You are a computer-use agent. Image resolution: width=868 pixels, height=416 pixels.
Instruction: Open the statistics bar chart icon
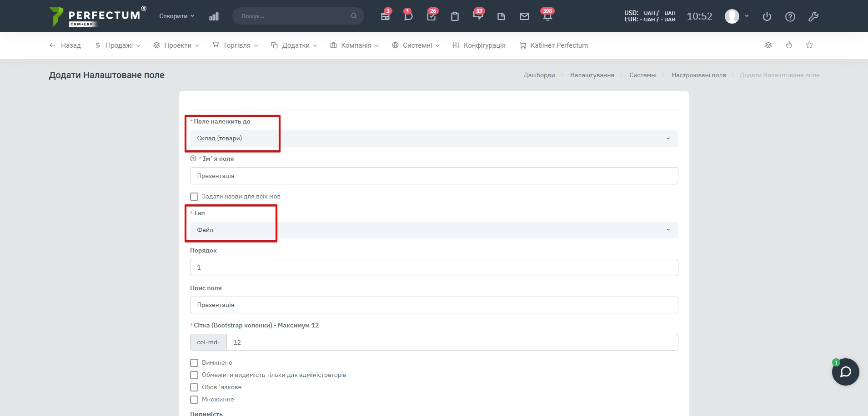214,16
